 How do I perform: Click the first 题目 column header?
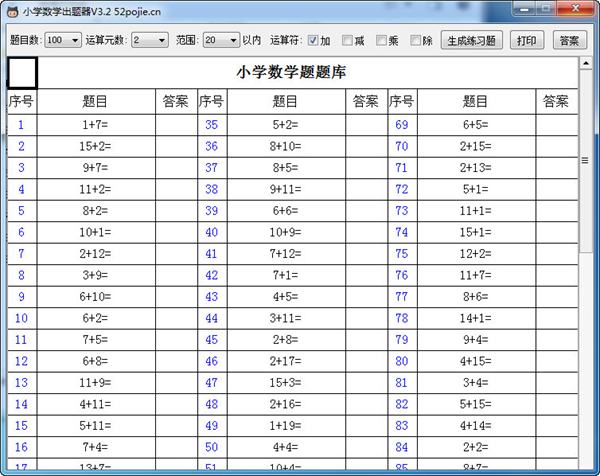click(x=96, y=101)
